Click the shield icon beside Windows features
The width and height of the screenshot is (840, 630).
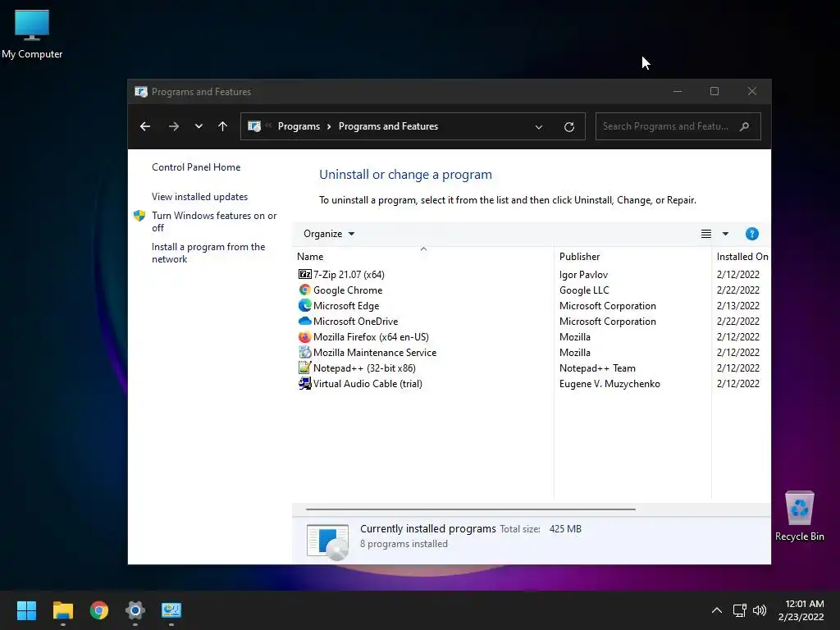139,216
